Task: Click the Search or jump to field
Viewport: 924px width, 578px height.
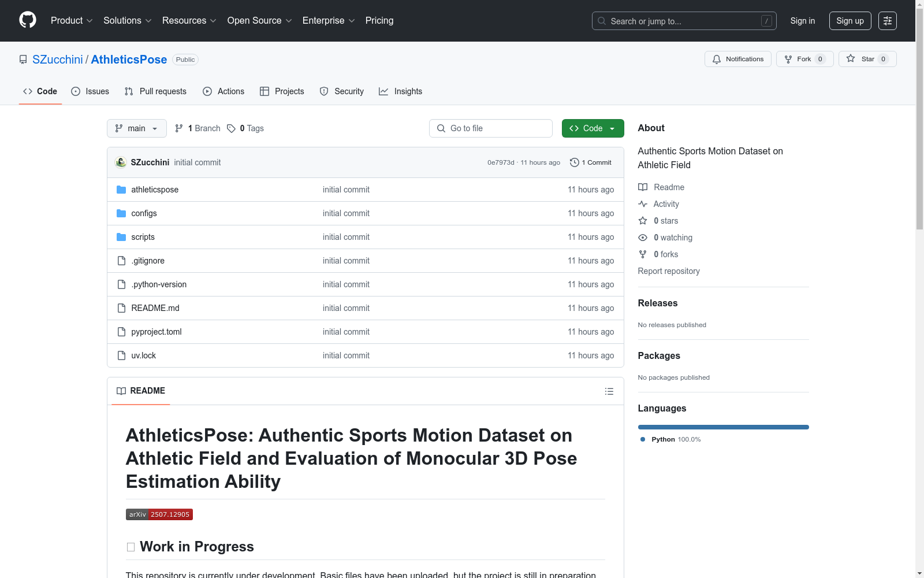Action: click(684, 21)
